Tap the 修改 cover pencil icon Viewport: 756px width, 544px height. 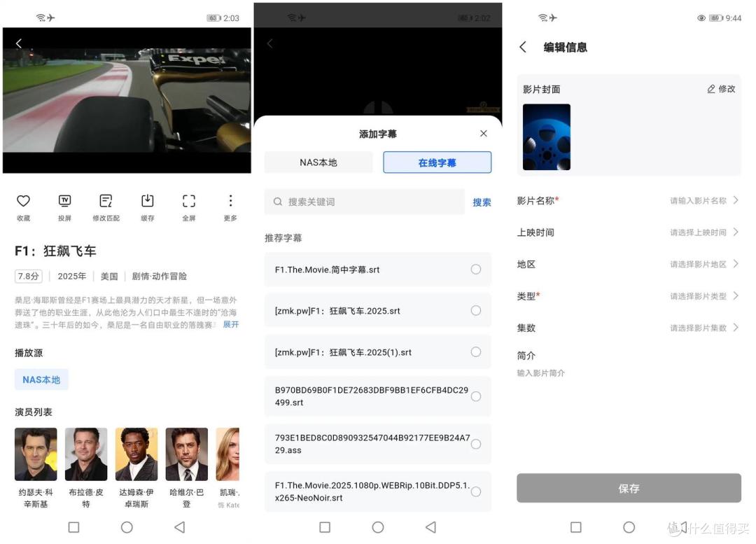click(x=711, y=89)
